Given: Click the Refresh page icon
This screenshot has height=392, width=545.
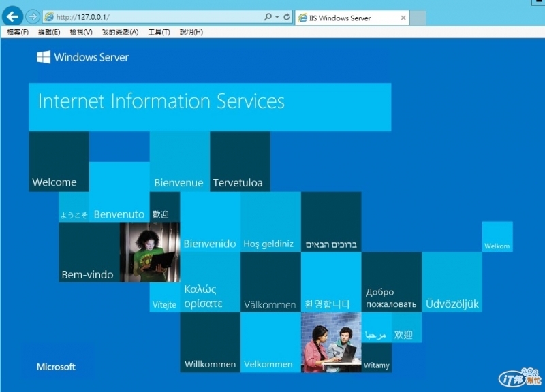Looking at the screenshot, I should click(286, 16).
